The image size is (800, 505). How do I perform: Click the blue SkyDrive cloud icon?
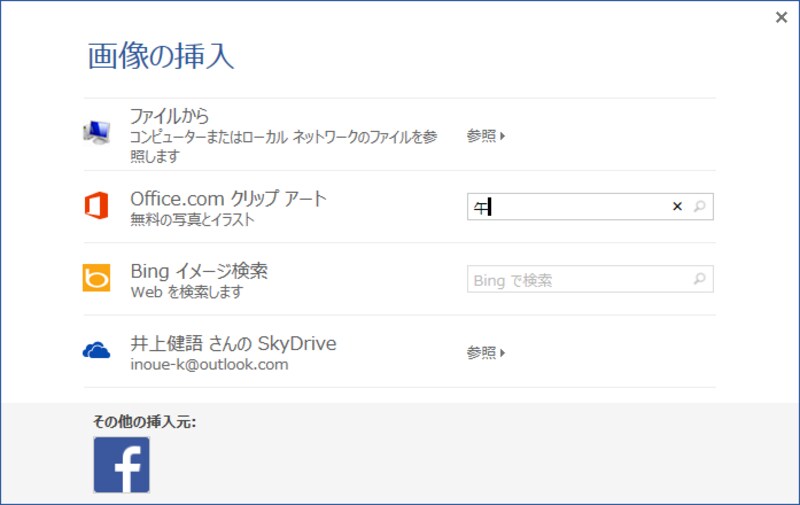[96, 350]
